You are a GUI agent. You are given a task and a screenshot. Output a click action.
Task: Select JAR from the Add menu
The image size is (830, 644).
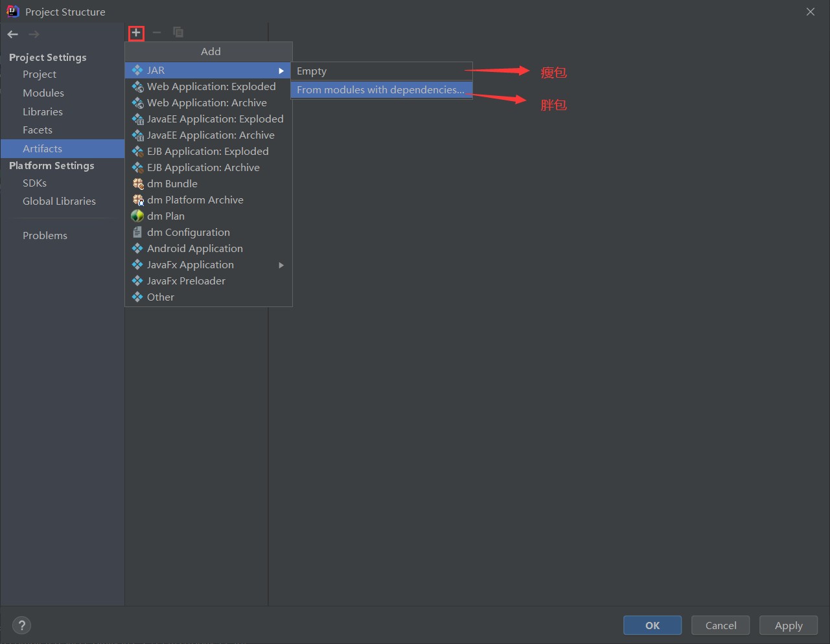[x=207, y=71]
